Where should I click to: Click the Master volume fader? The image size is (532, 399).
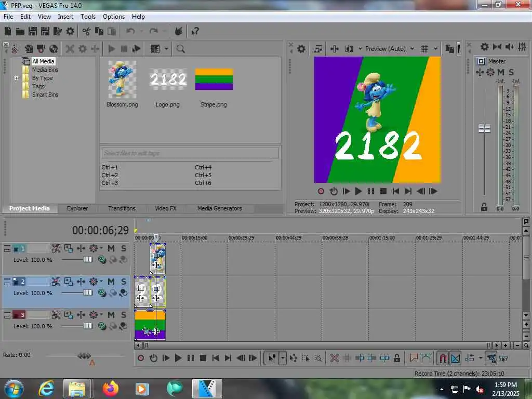pos(484,129)
